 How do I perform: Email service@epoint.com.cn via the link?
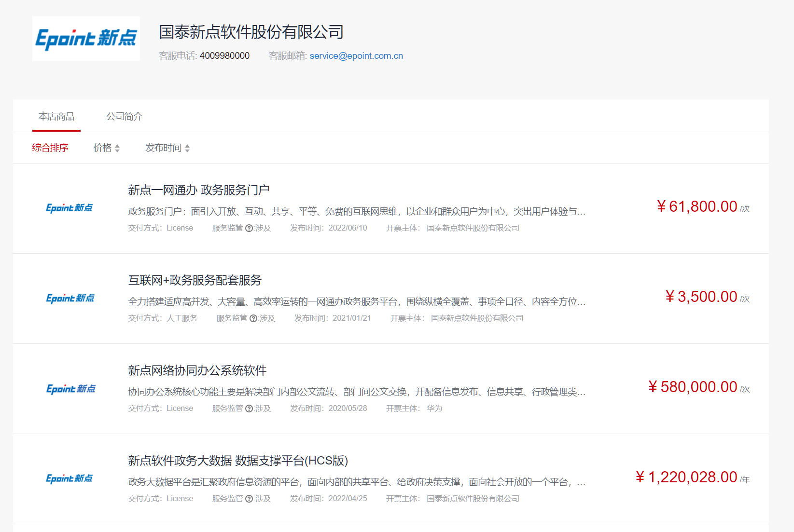356,56
